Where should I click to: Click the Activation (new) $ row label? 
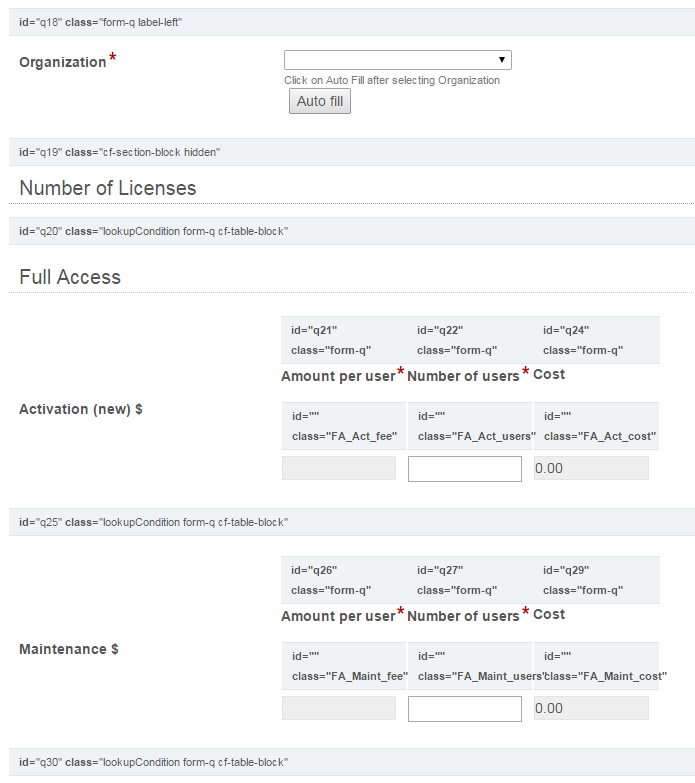(x=80, y=409)
